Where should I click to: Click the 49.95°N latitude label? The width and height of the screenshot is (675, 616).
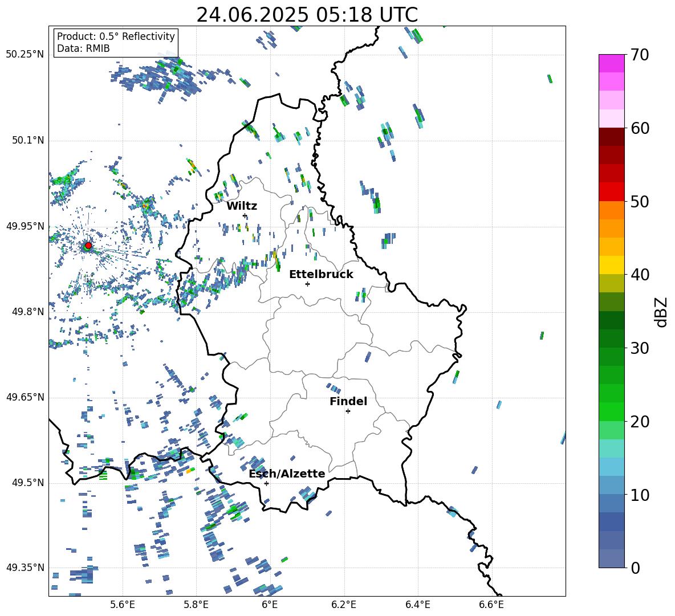tap(25, 226)
